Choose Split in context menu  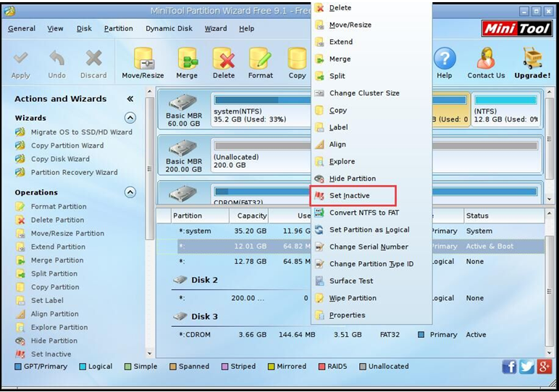(x=371, y=76)
